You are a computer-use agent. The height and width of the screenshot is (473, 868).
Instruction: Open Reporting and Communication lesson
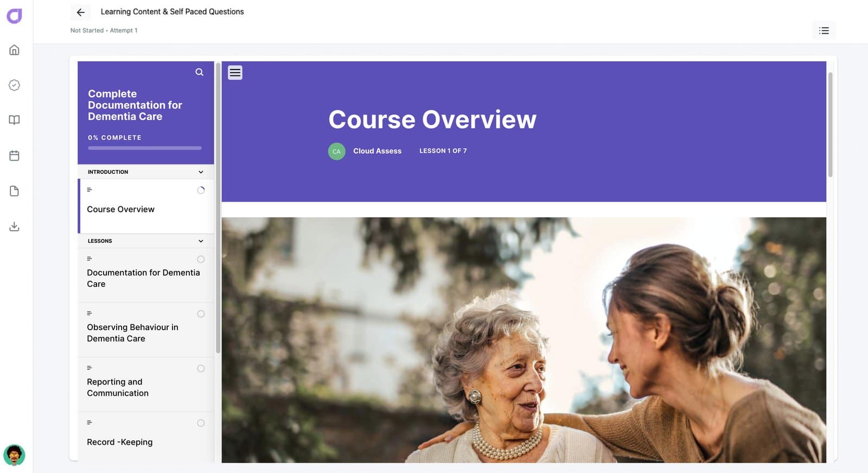pos(146,384)
